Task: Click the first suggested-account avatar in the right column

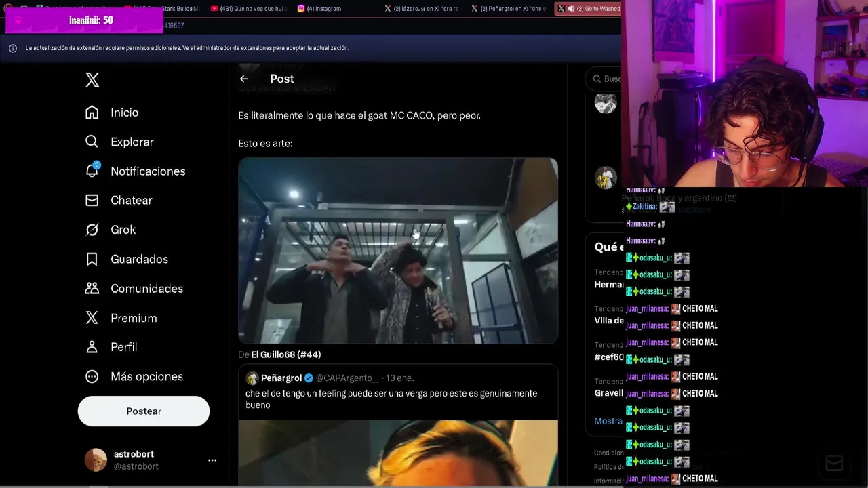Action: coord(606,103)
